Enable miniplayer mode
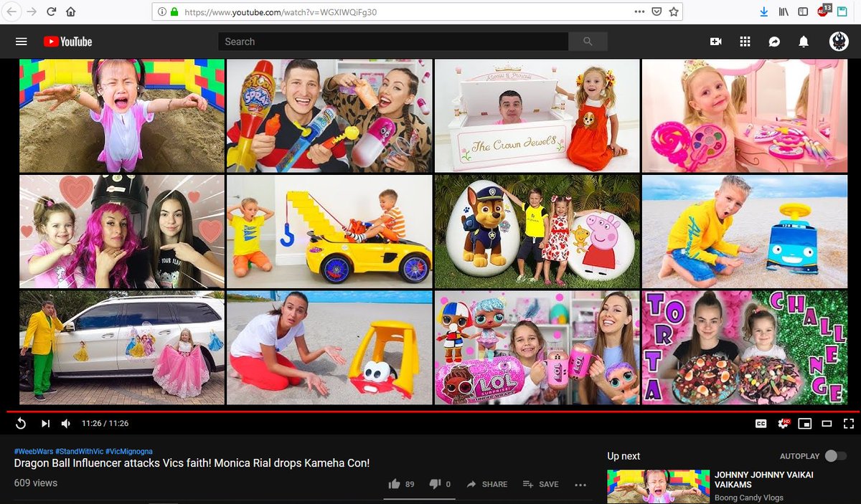The height and width of the screenshot is (504, 861). tap(804, 424)
